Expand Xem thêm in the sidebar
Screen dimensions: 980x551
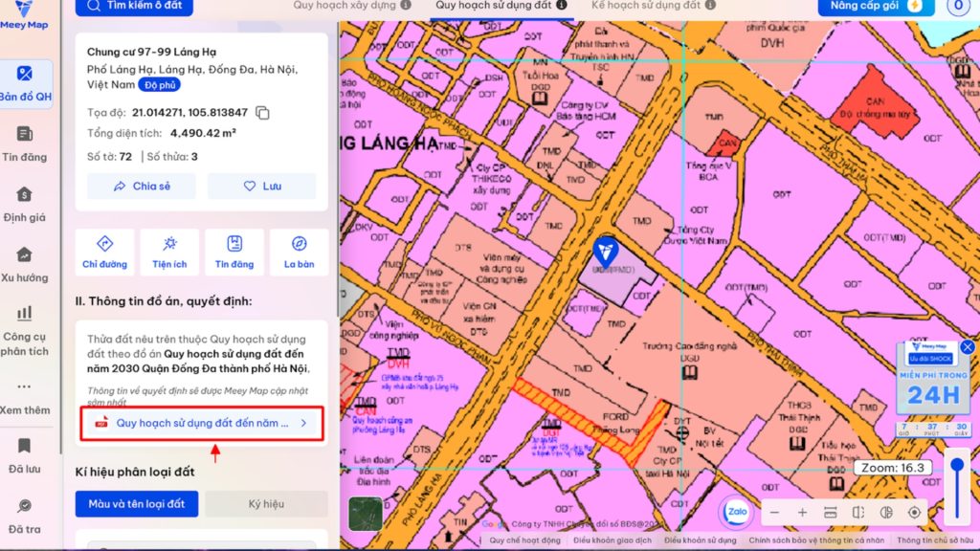click(x=25, y=397)
